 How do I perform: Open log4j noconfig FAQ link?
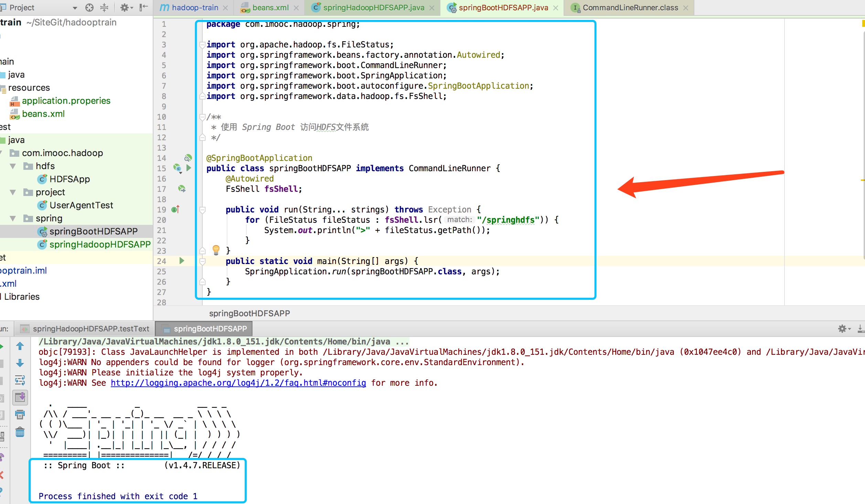coord(238,383)
